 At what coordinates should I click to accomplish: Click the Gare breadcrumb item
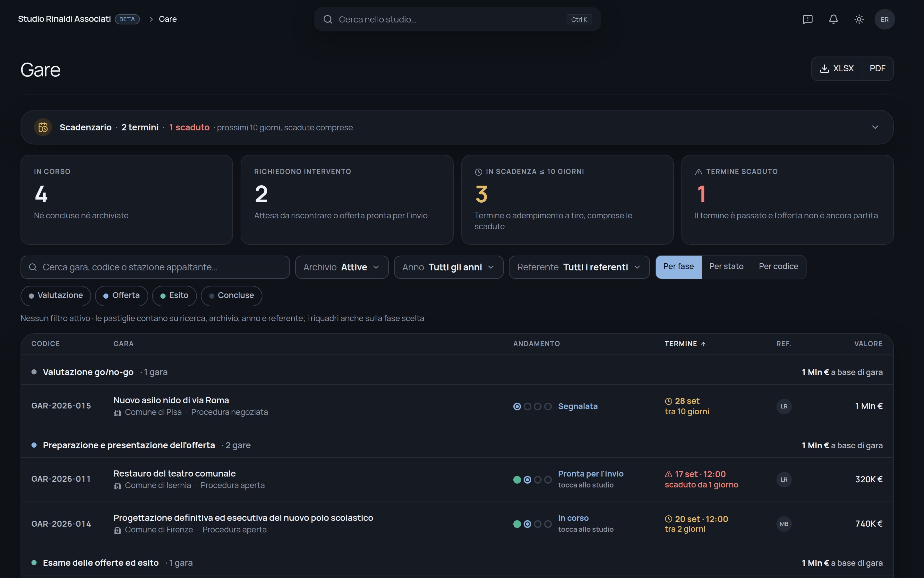click(x=167, y=19)
